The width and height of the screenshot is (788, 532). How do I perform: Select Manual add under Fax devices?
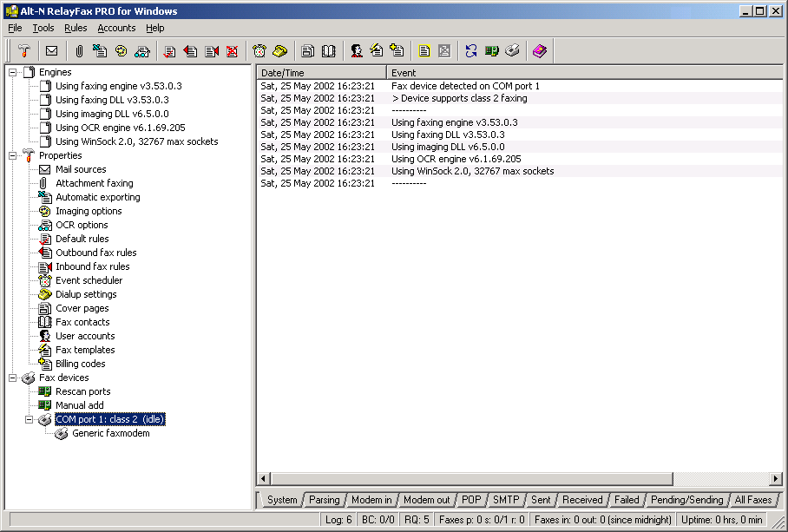click(x=79, y=405)
